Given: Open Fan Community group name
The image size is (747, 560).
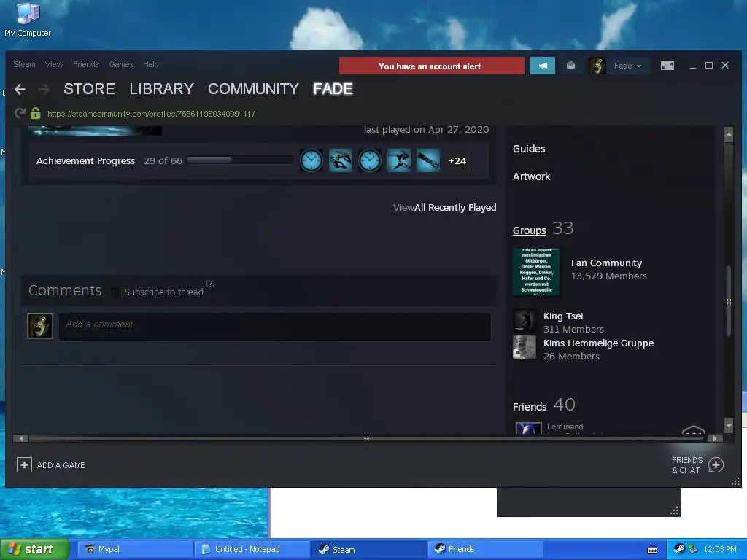Looking at the screenshot, I should [x=606, y=262].
